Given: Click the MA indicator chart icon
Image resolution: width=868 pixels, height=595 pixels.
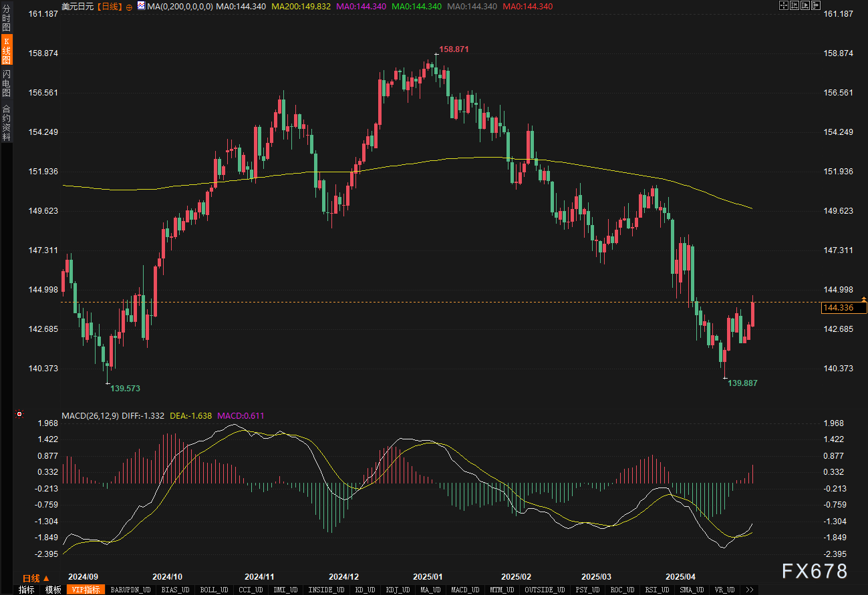Looking at the screenshot, I should coord(140,5).
